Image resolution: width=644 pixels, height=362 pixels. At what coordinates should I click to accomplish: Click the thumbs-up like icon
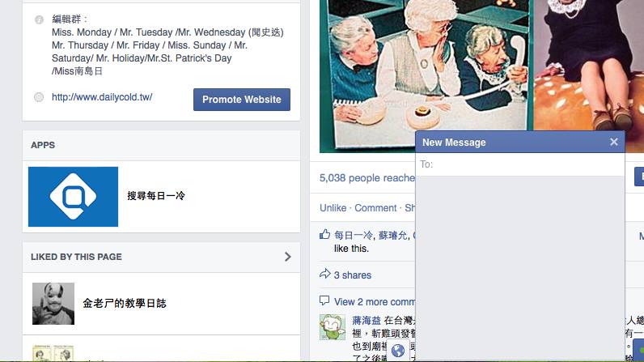(x=324, y=234)
